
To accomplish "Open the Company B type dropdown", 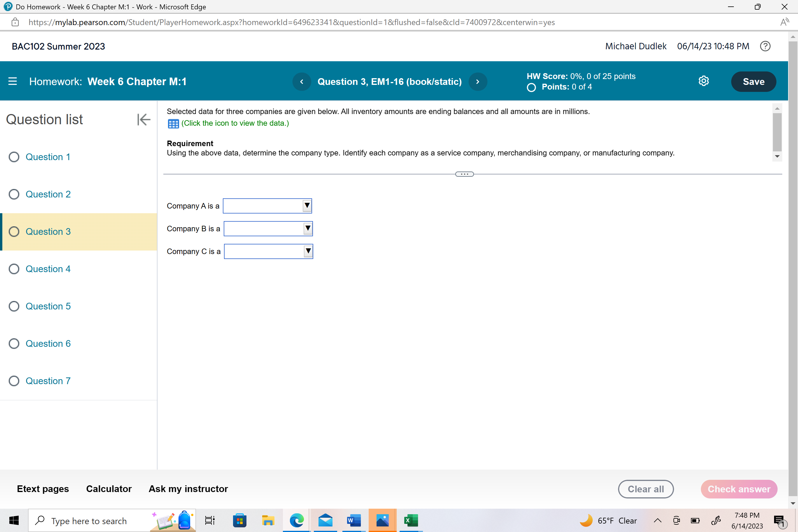I will (x=268, y=229).
